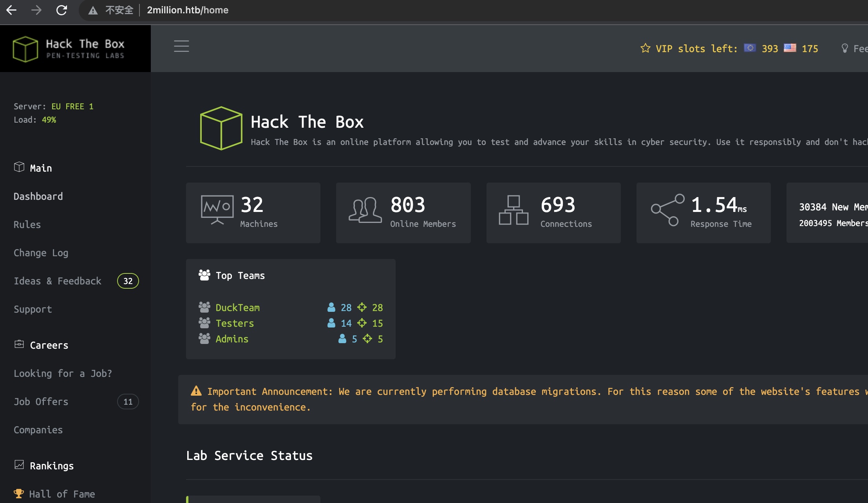Click the Job Offers count badge

click(x=128, y=402)
